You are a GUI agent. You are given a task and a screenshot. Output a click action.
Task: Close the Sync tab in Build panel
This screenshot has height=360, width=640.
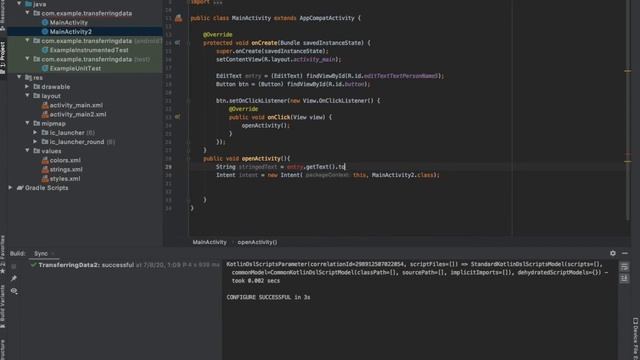point(53,254)
